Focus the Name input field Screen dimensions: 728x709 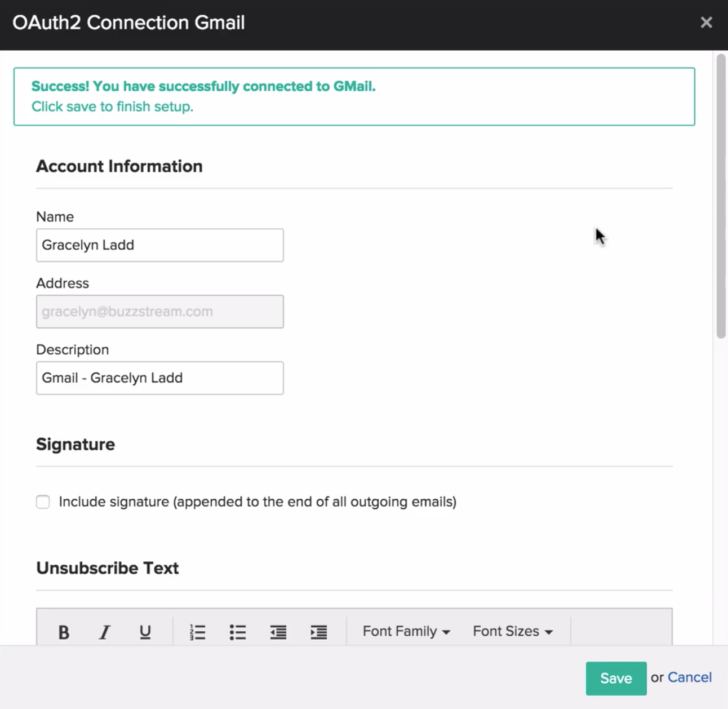(x=160, y=245)
